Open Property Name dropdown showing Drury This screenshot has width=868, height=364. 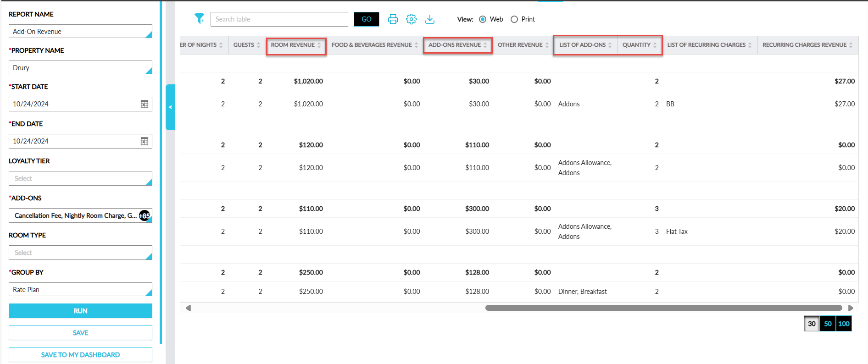point(80,67)
